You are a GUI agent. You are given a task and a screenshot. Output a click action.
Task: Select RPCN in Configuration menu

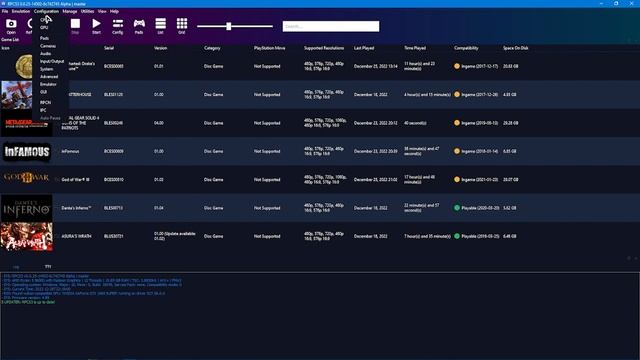pos(45,103)
